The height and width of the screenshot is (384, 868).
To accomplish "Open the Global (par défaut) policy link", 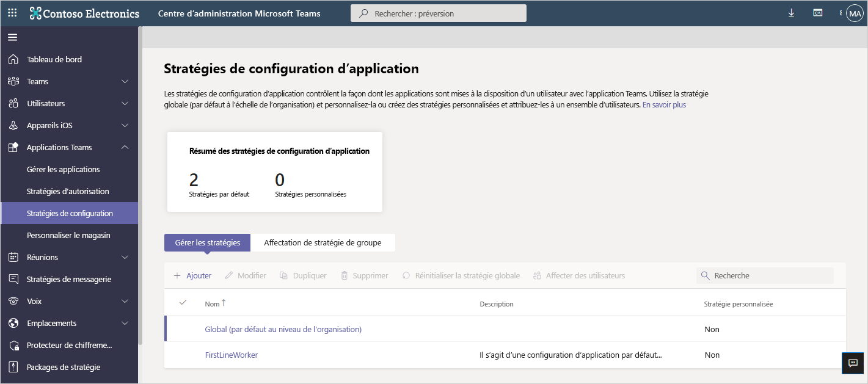I will click(x=283, y=329).
